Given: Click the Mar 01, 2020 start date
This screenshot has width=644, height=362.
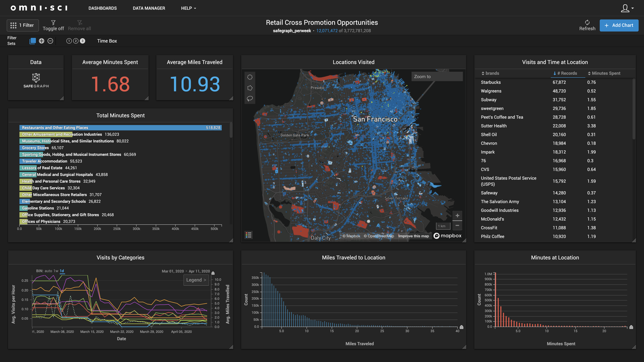Looking at the screenshot, I should 173,271.
